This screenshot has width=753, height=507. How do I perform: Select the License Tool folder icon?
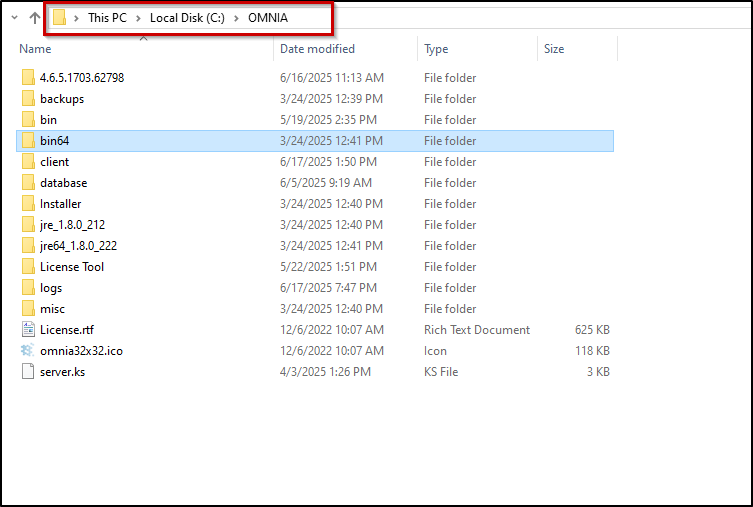28,267
